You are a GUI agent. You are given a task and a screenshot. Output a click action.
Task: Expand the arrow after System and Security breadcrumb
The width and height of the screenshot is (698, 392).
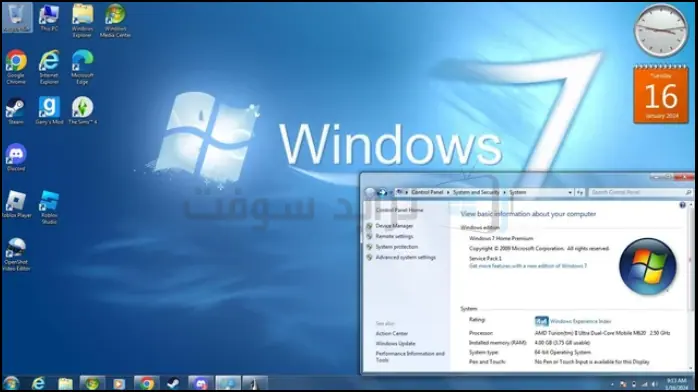tap(504, 192)
